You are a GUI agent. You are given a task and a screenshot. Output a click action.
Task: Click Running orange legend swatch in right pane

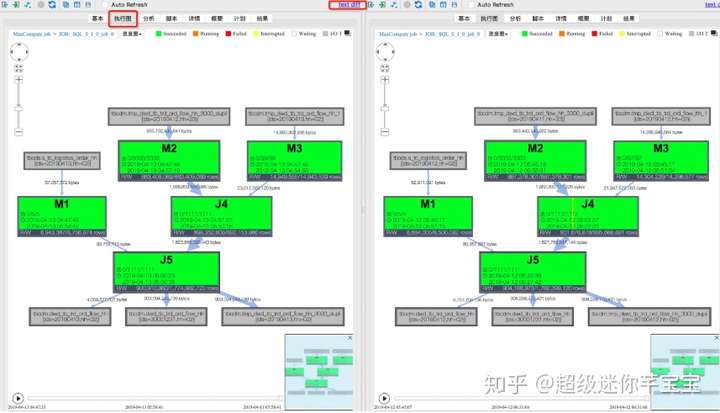tap(562, 34)
